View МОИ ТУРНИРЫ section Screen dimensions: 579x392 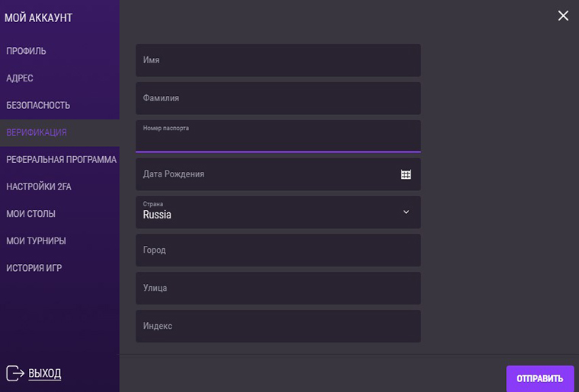point(36,241)
